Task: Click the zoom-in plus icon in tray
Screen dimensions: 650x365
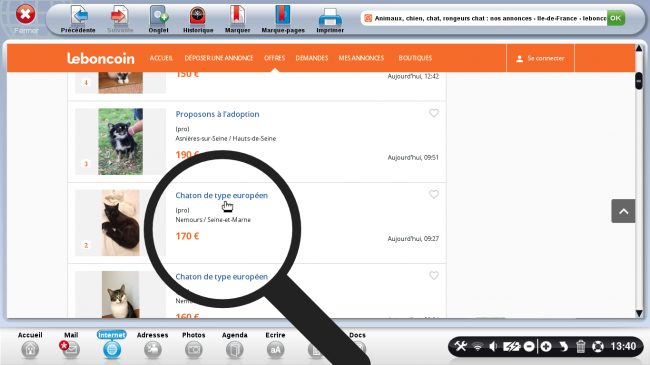Action: [x=546, y=346]
